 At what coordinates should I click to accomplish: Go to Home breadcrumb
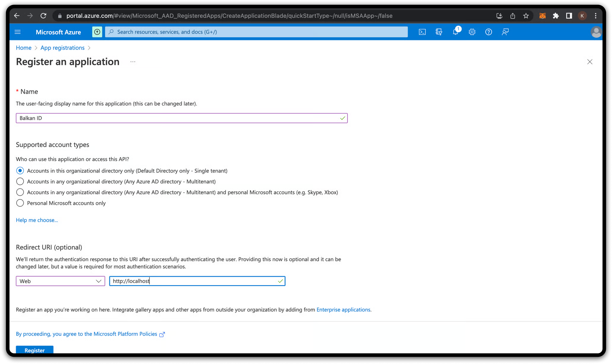tap(24, 48)
